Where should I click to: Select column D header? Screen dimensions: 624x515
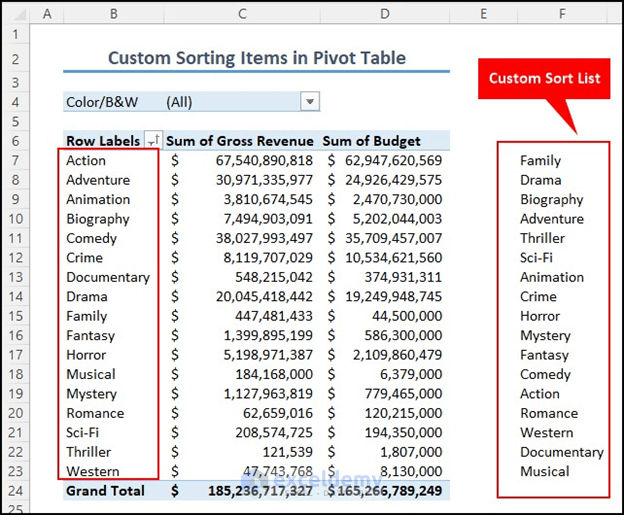pos(385,15)
